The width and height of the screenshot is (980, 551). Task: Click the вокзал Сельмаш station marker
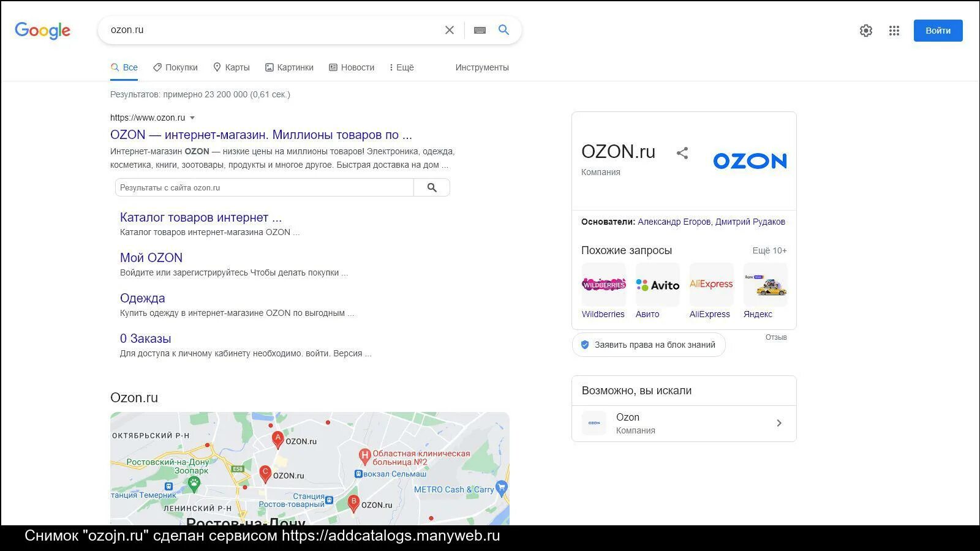pyautogui.click(x=358, y=474)
